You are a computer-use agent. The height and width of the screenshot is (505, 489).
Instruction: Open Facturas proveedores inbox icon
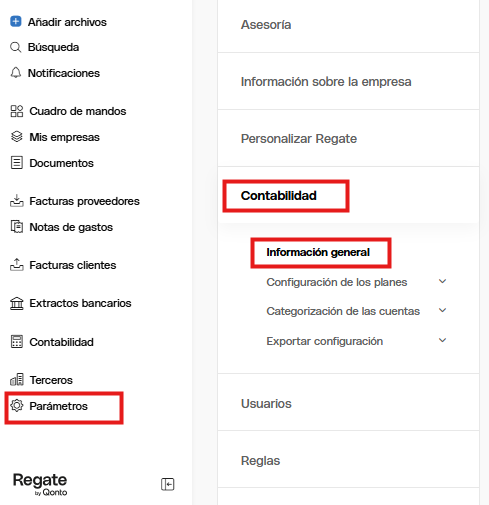point(17,201)
